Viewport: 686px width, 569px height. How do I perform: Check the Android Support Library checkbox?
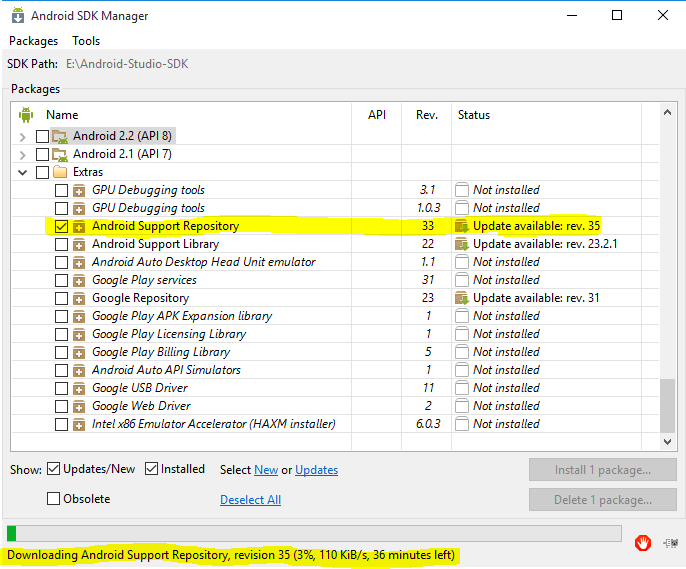pyautogui.click(x=61, y=244)
